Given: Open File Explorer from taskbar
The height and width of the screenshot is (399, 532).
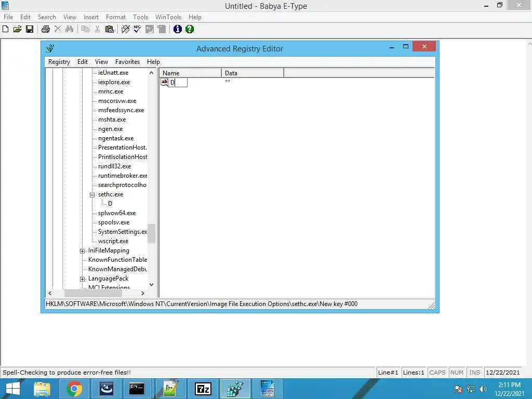Looking at the screenshot, I should [42, 389].
